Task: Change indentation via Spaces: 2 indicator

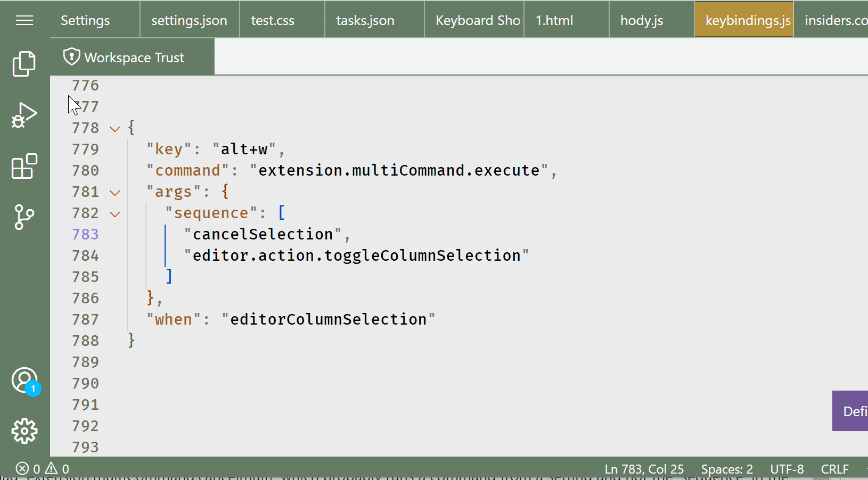Action: pos(727,469)
